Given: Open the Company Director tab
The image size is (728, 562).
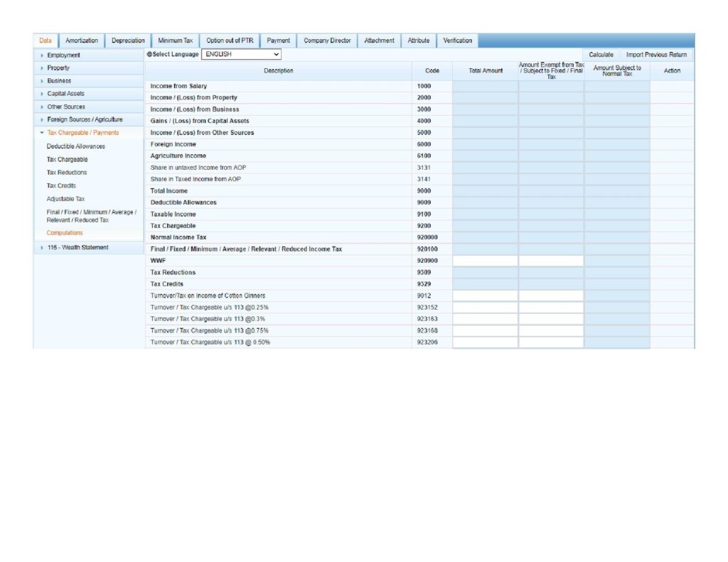Looking at the screenshot, I should (x=327, y=40).
